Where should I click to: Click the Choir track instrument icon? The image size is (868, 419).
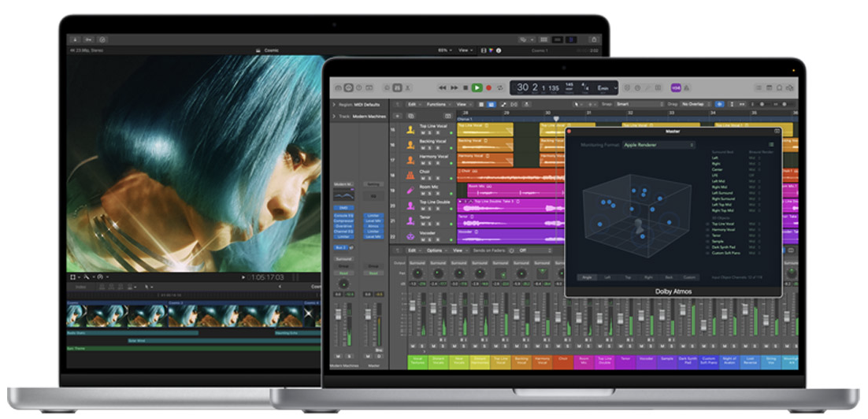coord(410,175)
